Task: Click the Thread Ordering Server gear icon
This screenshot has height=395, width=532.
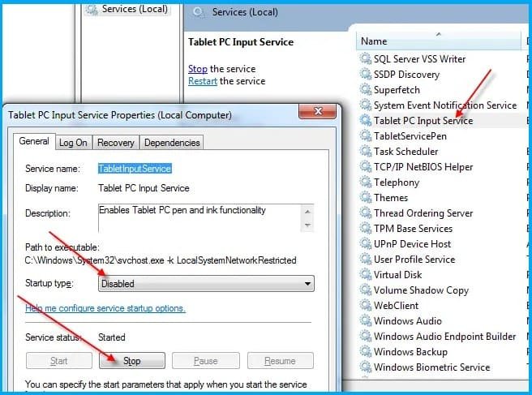Action: tap(366, 213)
